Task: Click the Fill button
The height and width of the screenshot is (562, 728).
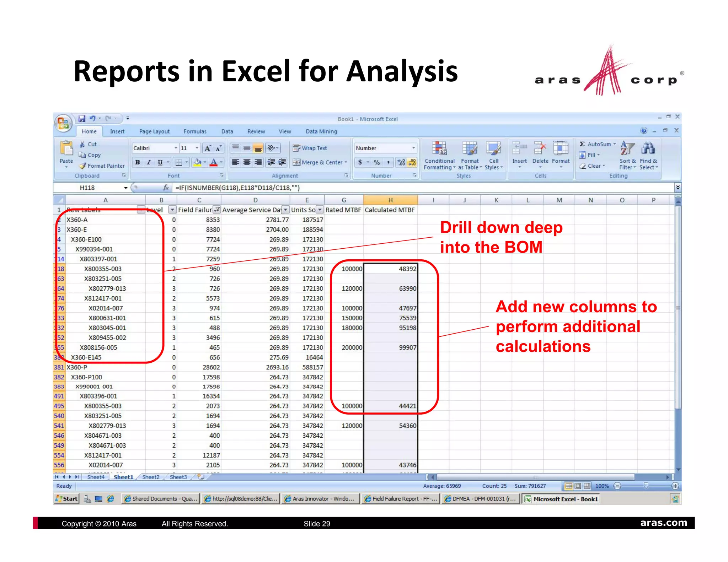Action: [590, 155]
